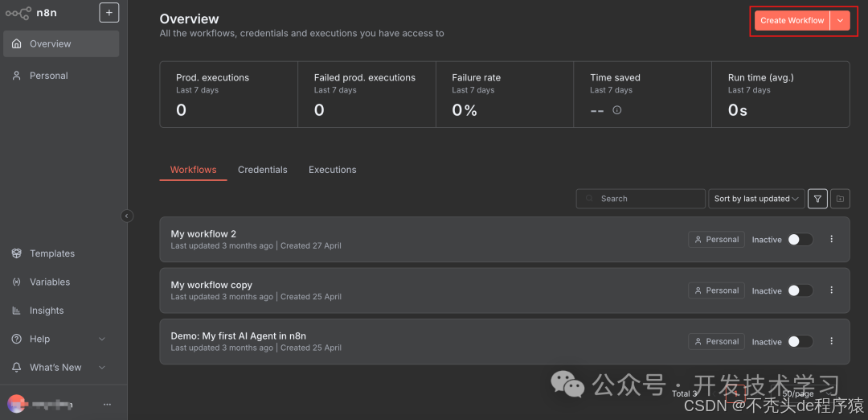The height and width of the screenshot is (420, 868).
Task: Open the Sort by last updated dropdown
Action: tap(757, 199)
